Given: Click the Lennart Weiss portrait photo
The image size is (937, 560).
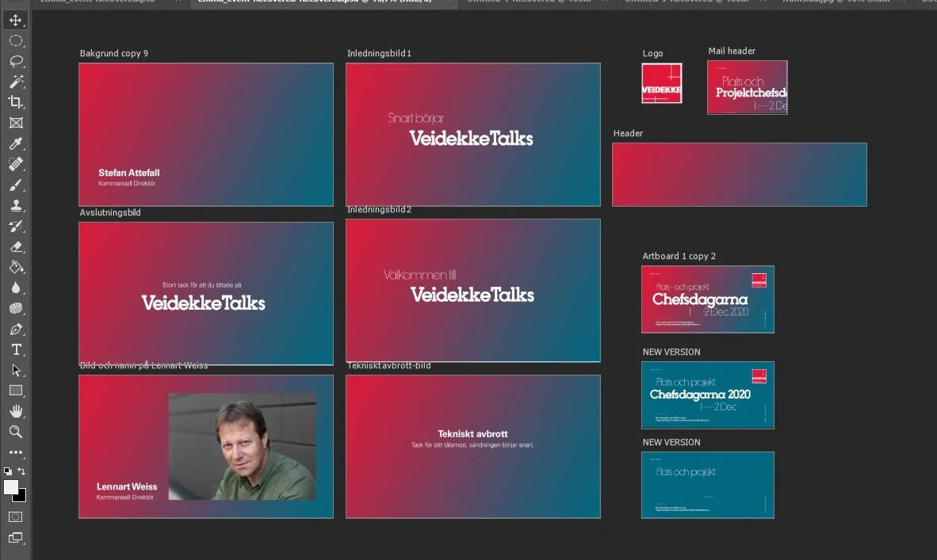Looking at the screenshot, I should point(242,446).
